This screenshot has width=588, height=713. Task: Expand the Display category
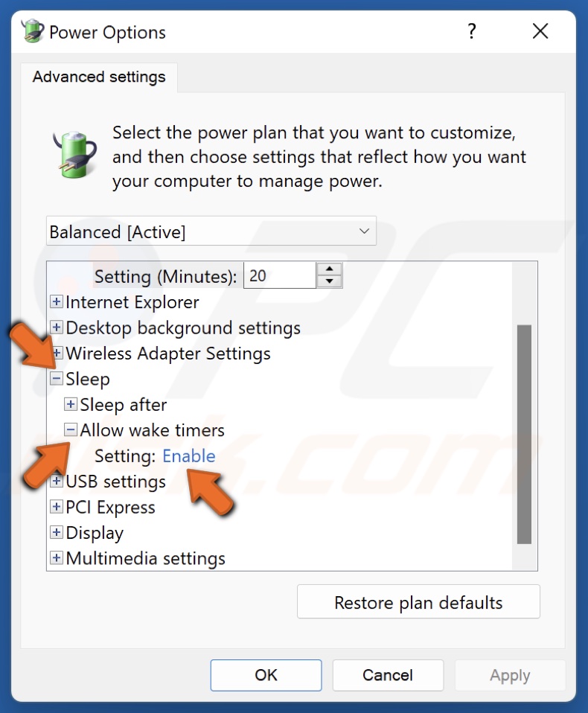pyautogui.click(x=56, y=533)
